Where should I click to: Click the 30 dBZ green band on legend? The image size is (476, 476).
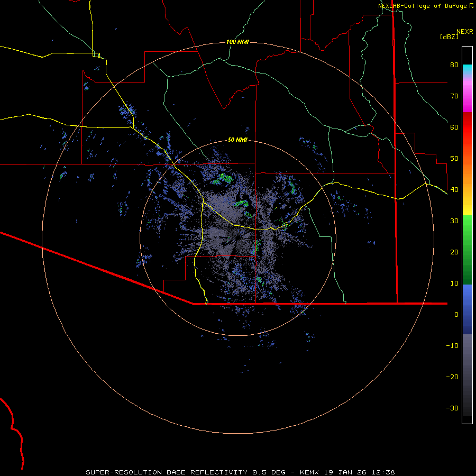tap(467, 221)
